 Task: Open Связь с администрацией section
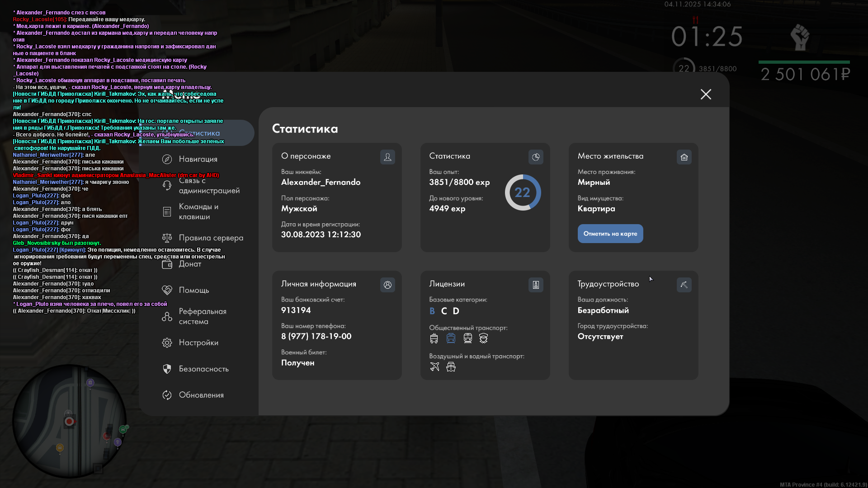208,186
